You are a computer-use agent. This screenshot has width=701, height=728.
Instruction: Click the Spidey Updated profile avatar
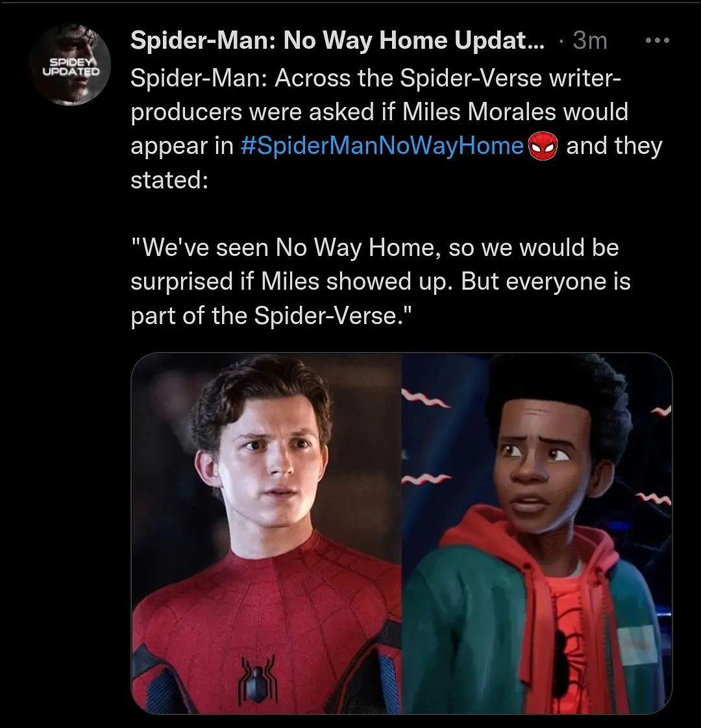point(70,64)
